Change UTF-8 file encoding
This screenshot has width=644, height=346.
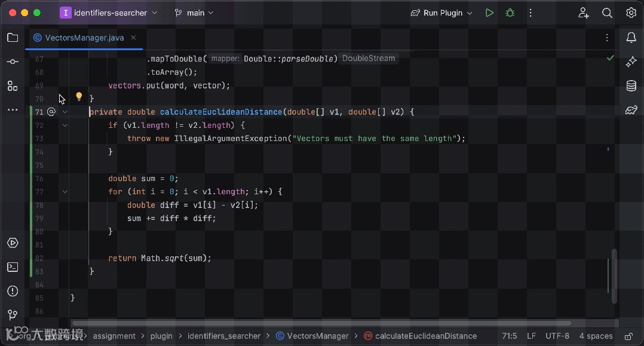pyautogui.click(x=557, y=336)
